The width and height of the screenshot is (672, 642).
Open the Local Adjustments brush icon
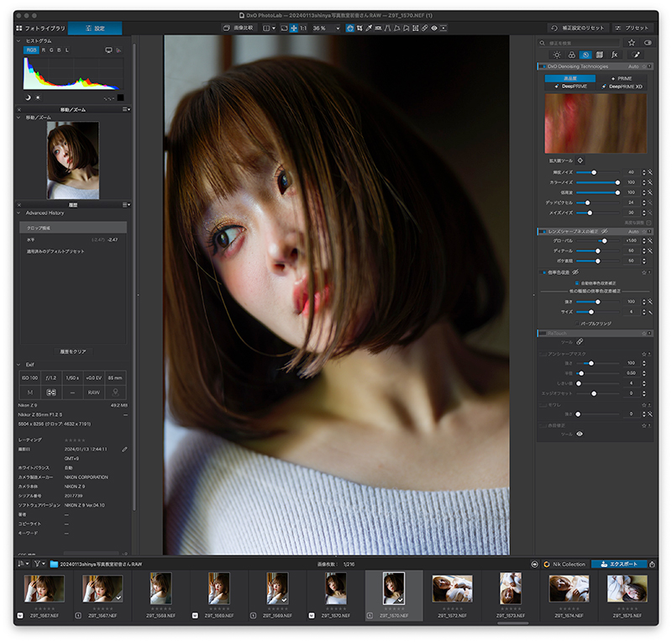point(636,55)
